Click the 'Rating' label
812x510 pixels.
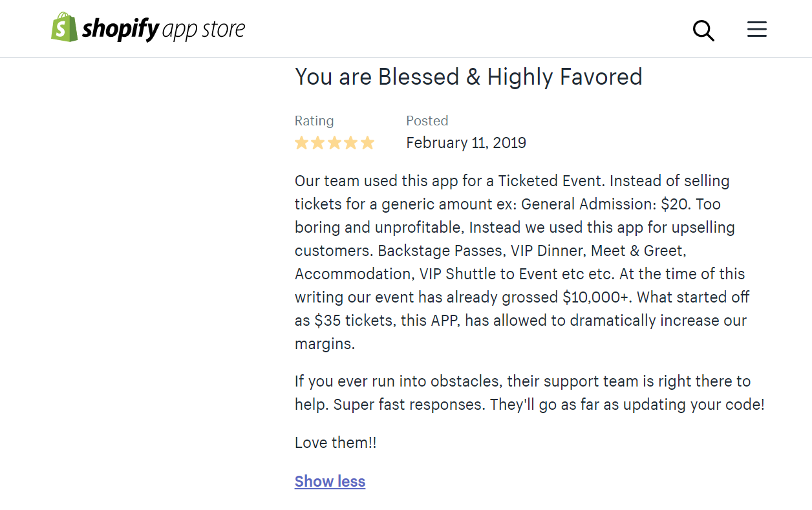pyautogui.click(x=314, y=121)
